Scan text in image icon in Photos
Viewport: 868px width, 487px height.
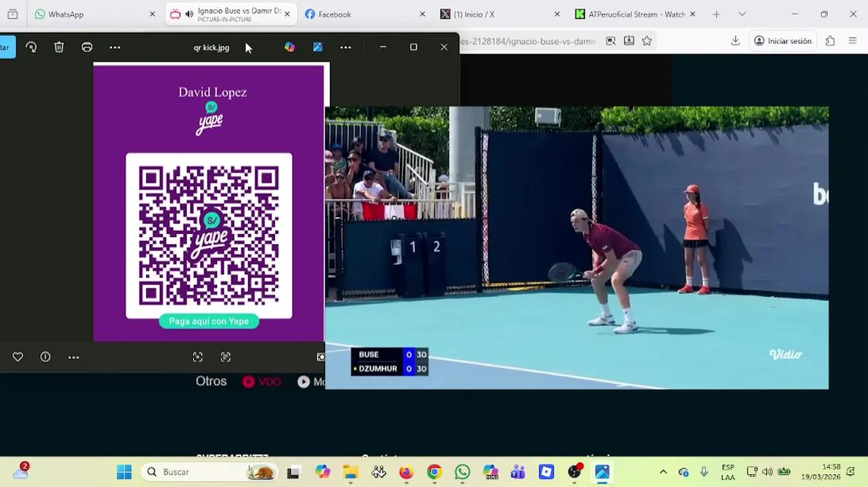[x=226, y=357]
